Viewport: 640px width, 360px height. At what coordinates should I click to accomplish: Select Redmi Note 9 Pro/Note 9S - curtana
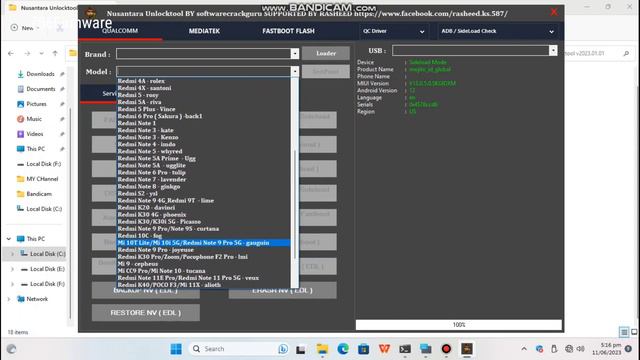point(168,229)
